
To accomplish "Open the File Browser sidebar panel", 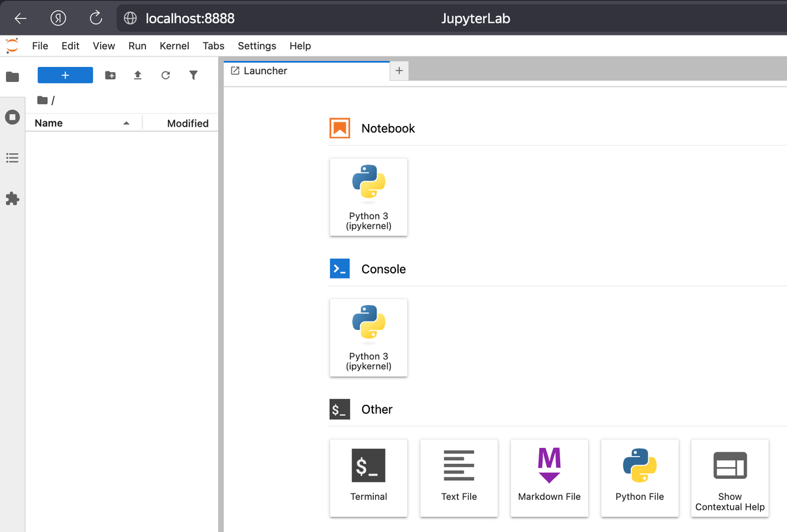I will click(x=12, y=77).
